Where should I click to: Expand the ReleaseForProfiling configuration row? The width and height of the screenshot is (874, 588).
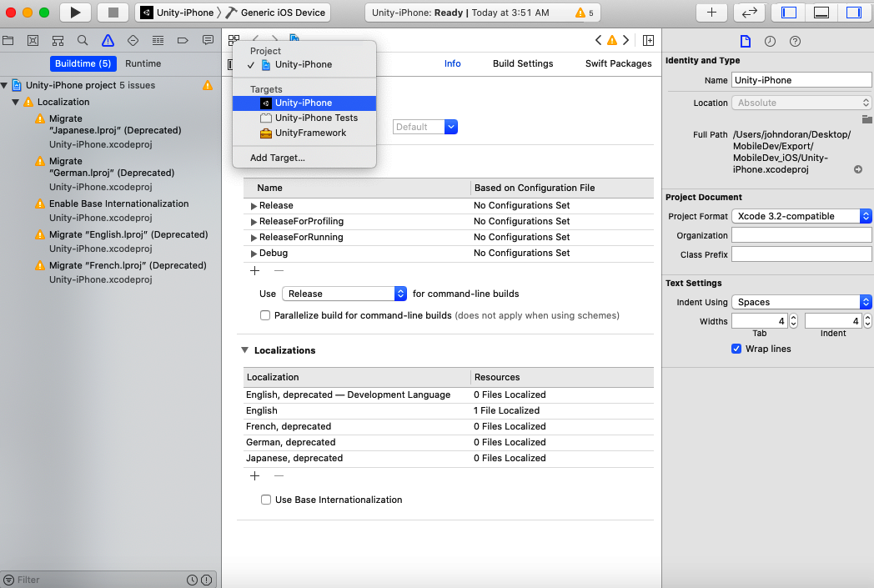click(x=254, y=222)
